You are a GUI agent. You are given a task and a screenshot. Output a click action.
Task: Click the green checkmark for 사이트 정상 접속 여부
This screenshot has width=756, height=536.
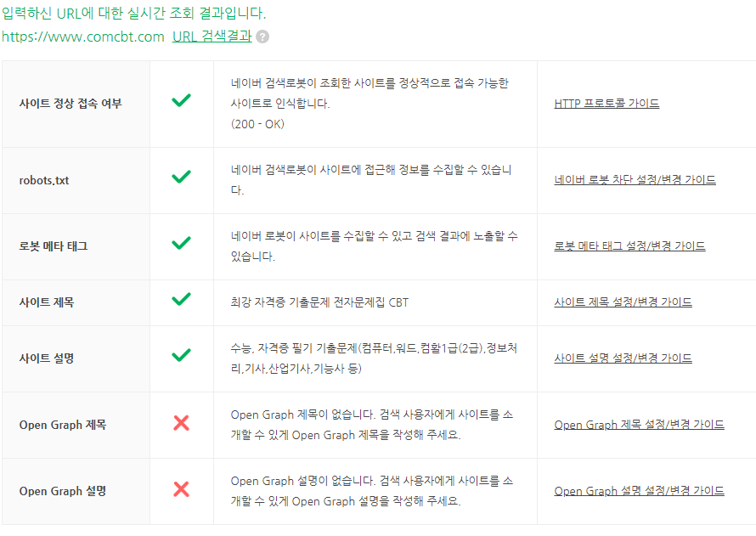pyautogui.click(x=181, y=99)
